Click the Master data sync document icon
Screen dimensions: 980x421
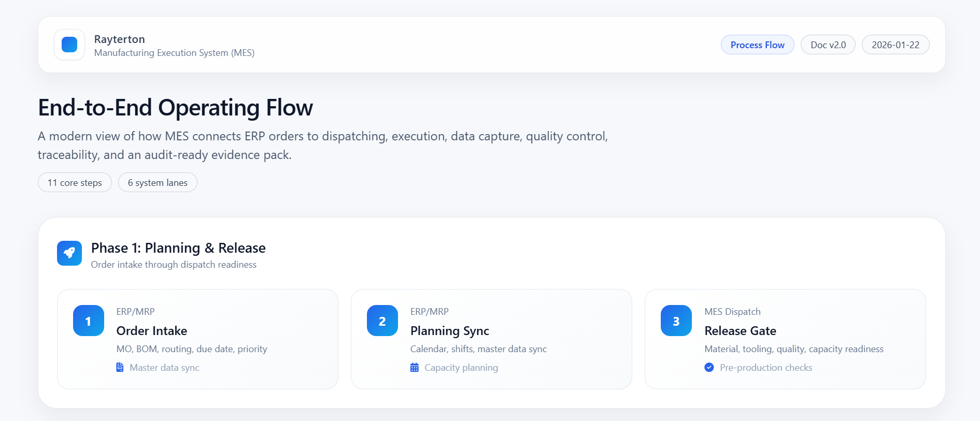click(120, 368)
